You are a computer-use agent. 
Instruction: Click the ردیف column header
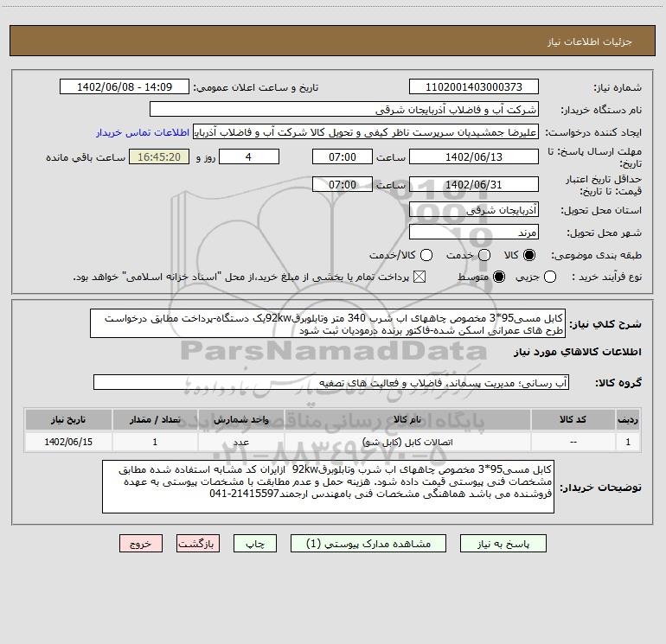628,419
